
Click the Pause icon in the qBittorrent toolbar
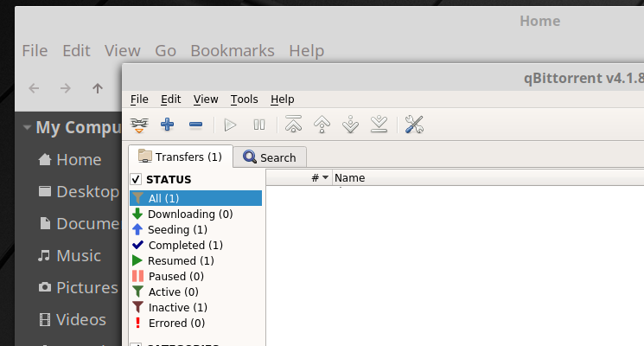(259, 125)
